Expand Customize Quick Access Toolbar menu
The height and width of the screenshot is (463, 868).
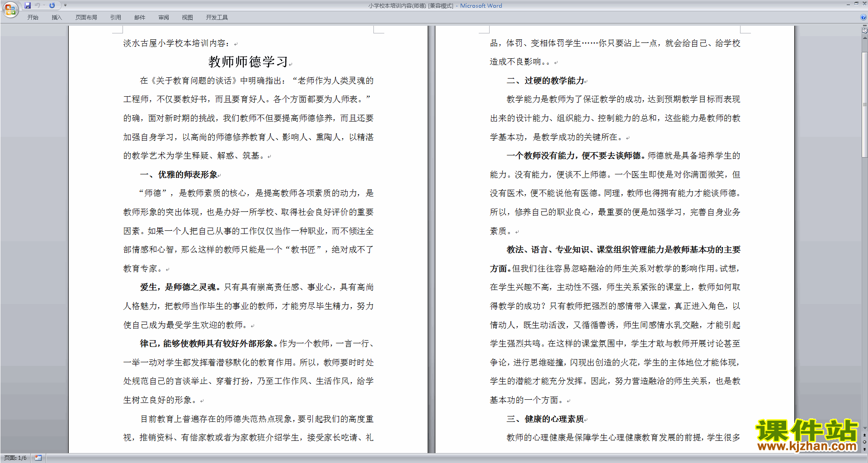coord(65,5)
